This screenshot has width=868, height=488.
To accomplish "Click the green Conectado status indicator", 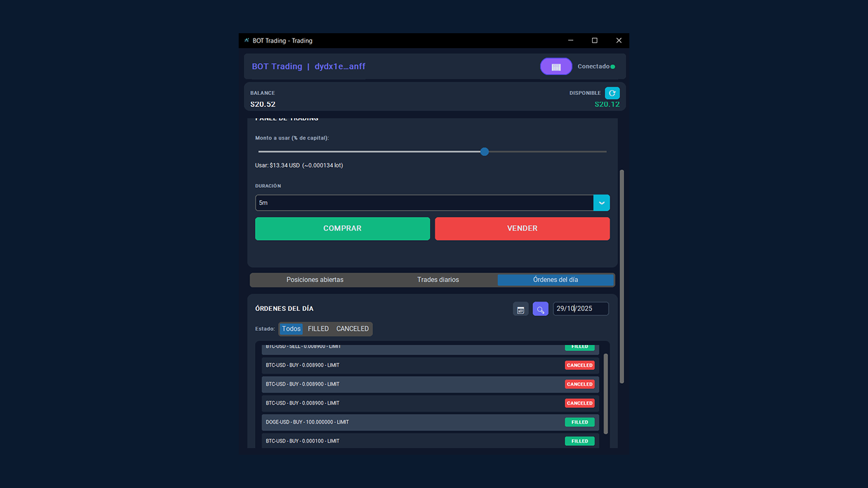I will pyautogui.click(x=612, y=66).
